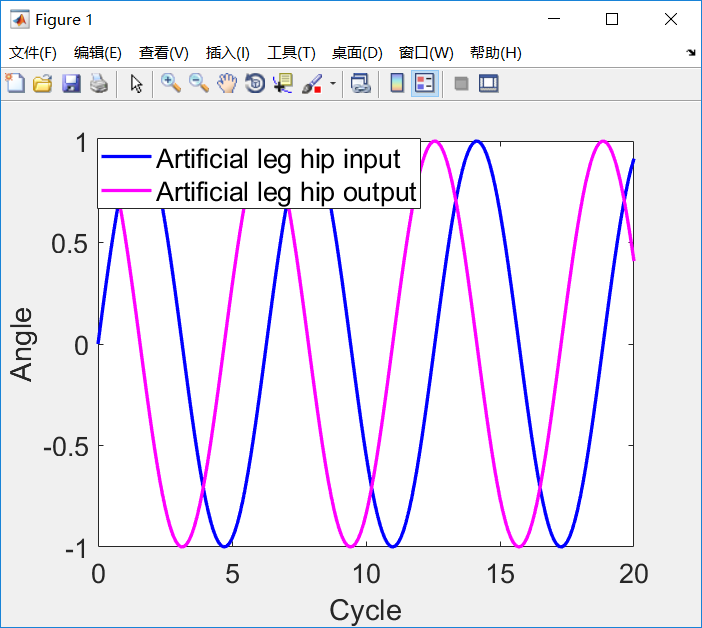This screenshot has width=702, height=628.
Task: Open the brush color dropdown arrow
Action: 333,83
